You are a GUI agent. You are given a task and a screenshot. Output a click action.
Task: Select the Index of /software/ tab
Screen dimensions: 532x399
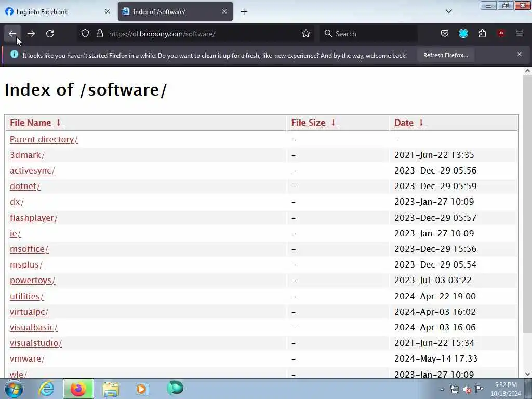(175, 11)
